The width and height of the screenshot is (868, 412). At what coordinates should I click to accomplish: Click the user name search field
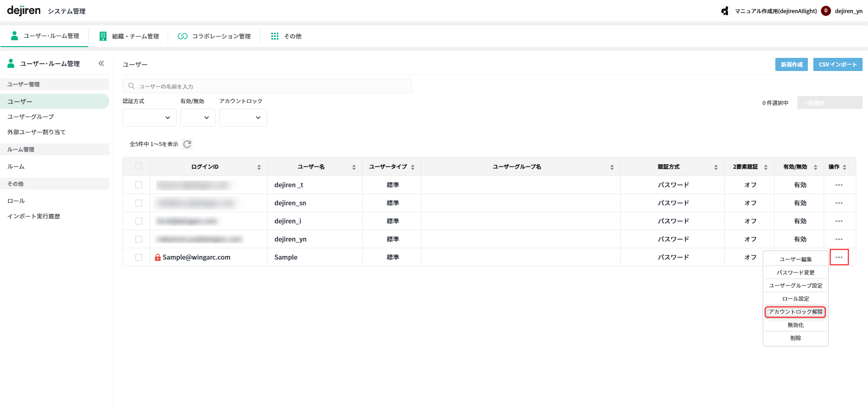271,86
